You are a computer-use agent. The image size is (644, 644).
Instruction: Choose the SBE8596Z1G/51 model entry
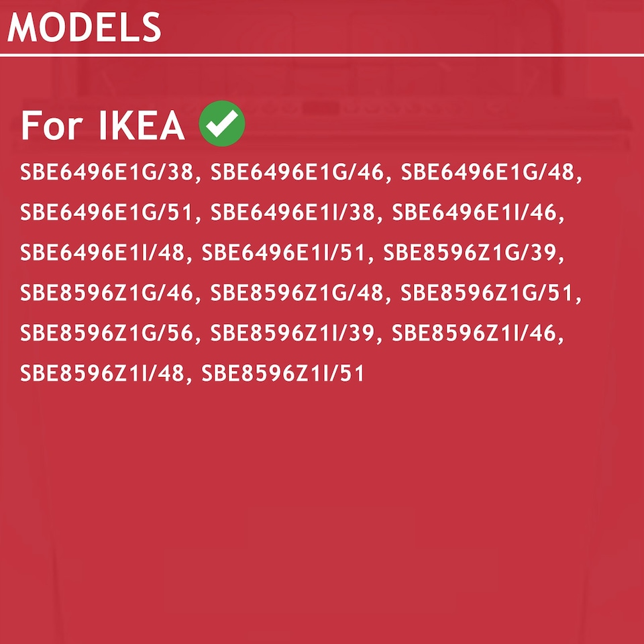(488, 294)
